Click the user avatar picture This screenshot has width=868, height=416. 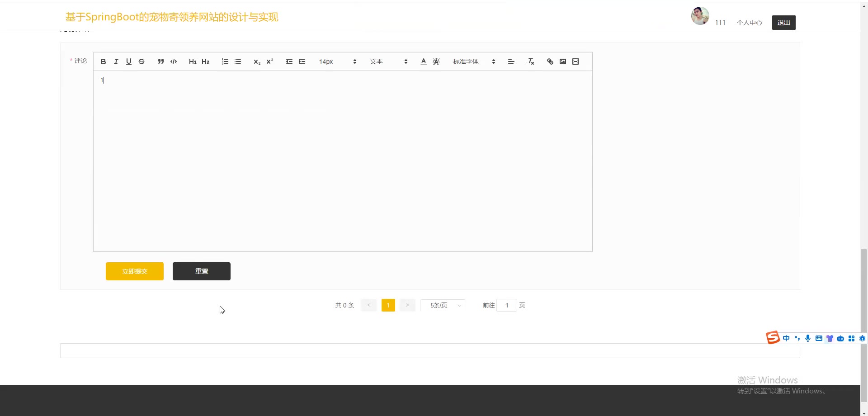pyautogui.click(x=700, y=16)
